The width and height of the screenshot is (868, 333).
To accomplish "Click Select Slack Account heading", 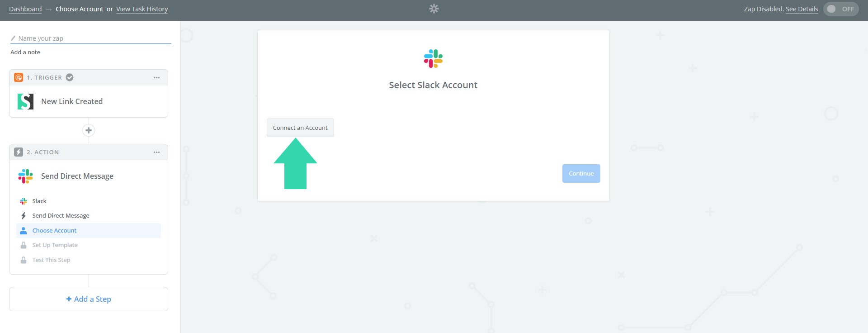I will [x=433, y=85].
